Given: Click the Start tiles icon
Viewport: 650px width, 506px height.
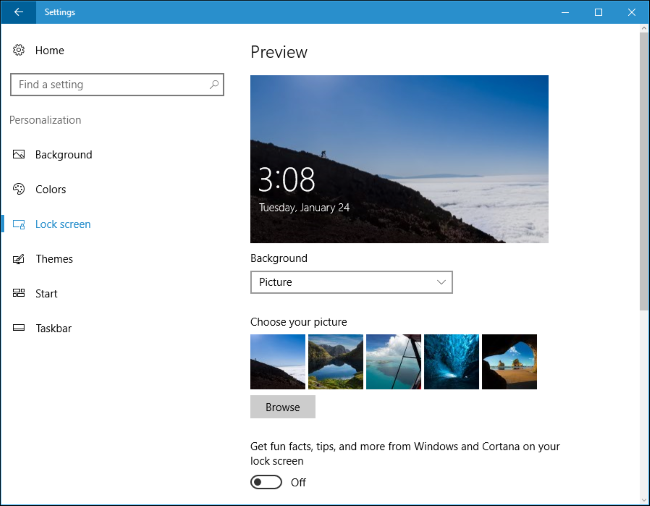Looking at the screenshot, I should (19, 293).
